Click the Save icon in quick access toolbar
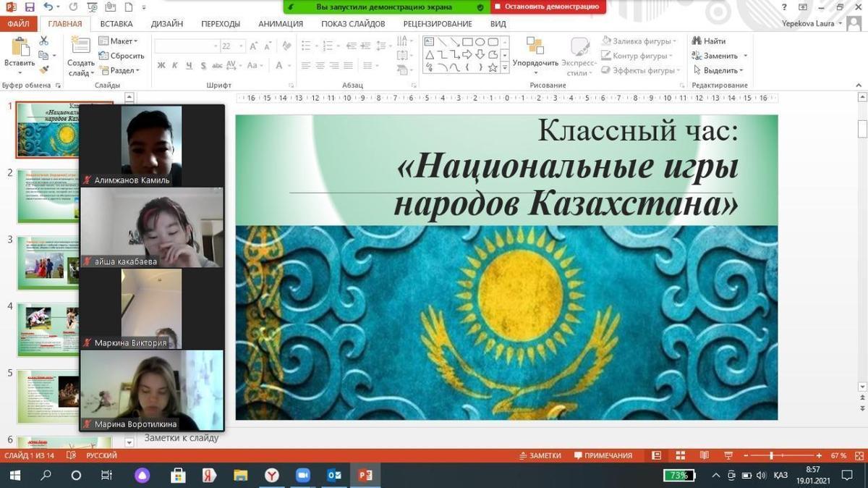 click(30, 7)
